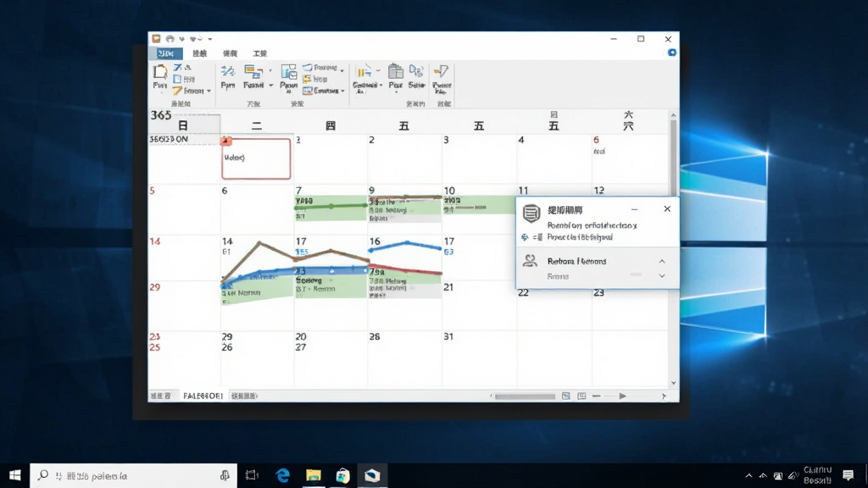Click the small blue gear icon in the popup
Screen dimensions: 868x488
click(x=525, y=237)
